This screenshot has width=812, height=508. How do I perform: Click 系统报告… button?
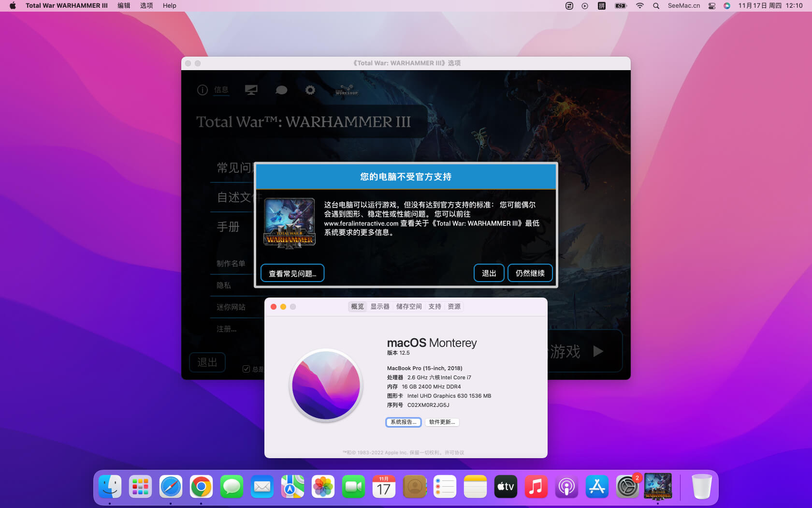pyautogui.click(x=404, y=422)
